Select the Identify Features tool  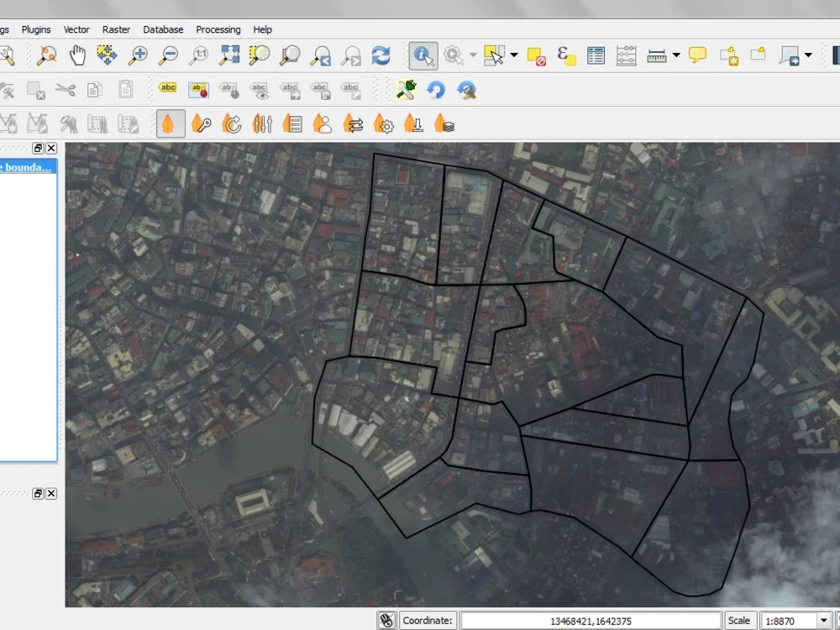(x=423, y=55)
